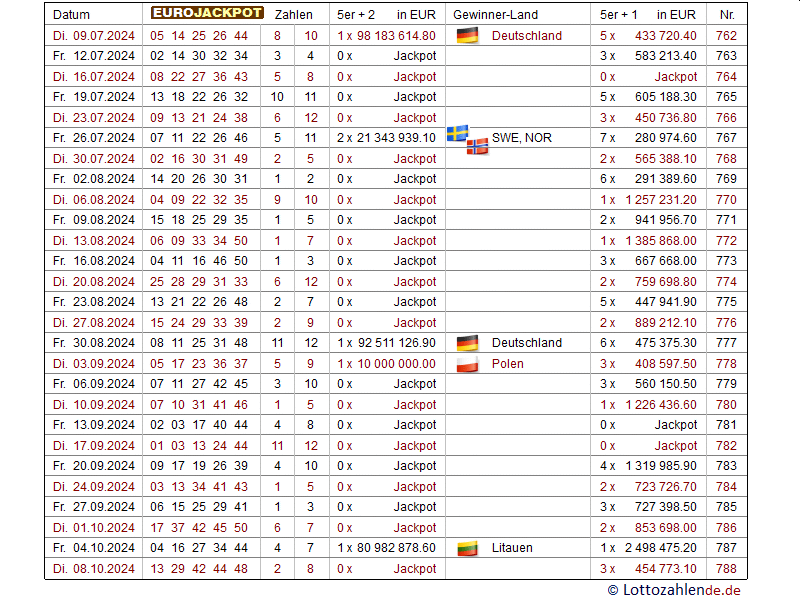
Task: Click the EUROJACKPOT logo in header
Action: 207,14
